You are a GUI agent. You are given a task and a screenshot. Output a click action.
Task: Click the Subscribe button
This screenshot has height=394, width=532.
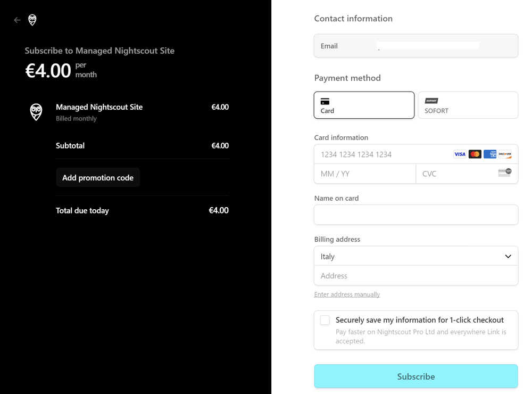point(416,376)
